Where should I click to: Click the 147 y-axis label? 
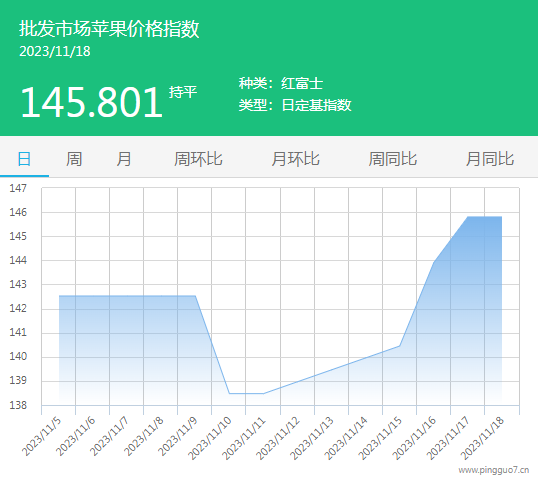click(x=18, y=188)
